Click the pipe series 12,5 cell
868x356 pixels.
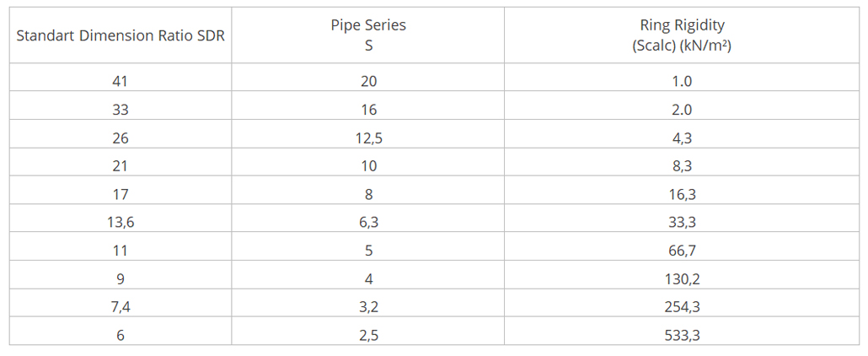pyautogui.click(x=368, y=138)
